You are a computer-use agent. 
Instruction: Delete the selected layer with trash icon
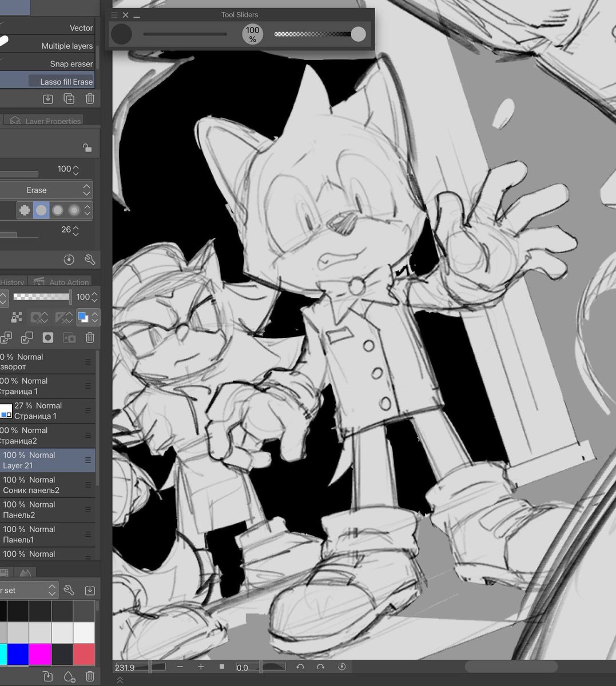coord(90,338)
